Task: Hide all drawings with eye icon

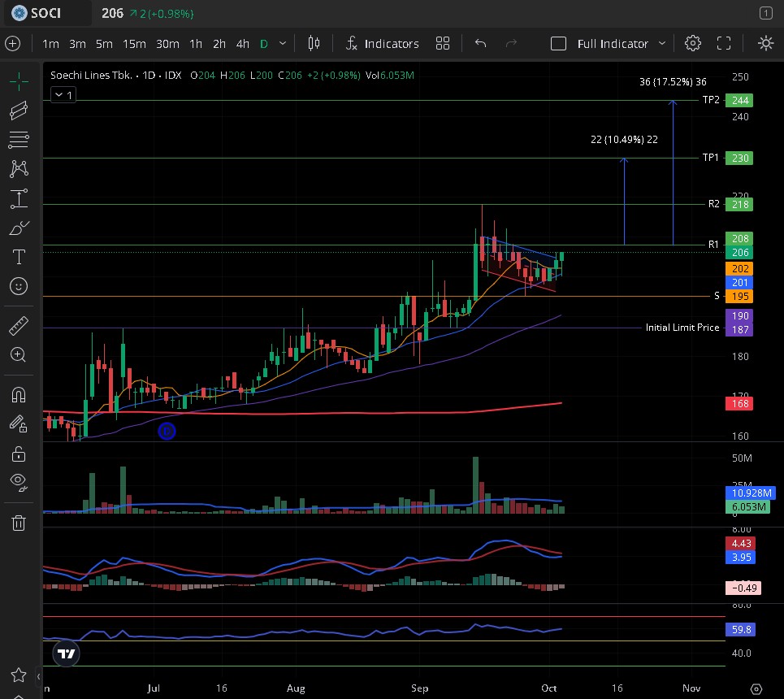Action: pos(18,481)
